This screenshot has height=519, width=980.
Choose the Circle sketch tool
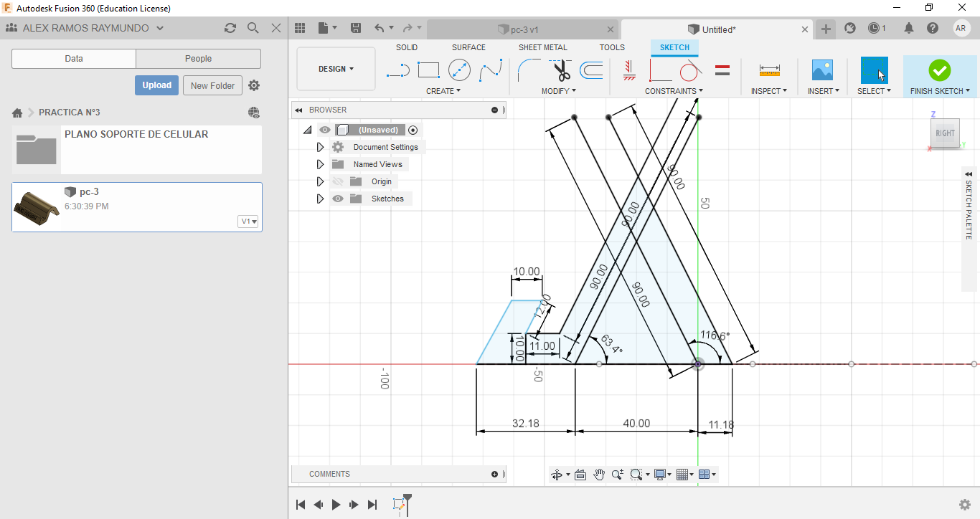point(459,70)
